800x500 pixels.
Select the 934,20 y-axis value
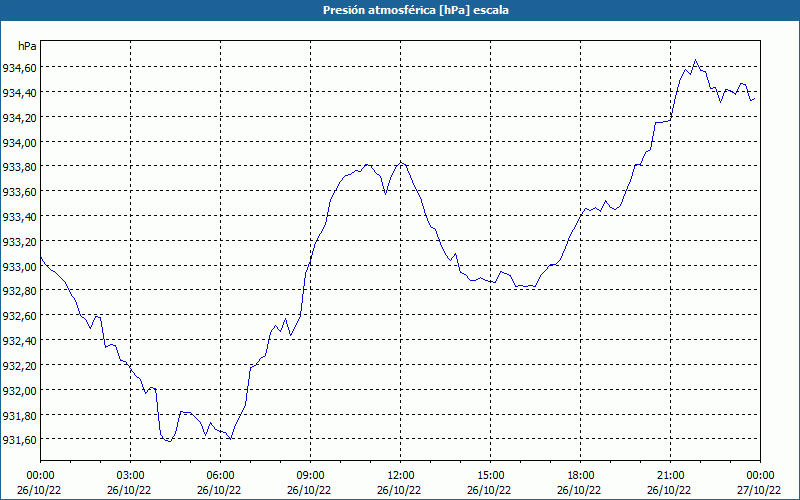19,117
